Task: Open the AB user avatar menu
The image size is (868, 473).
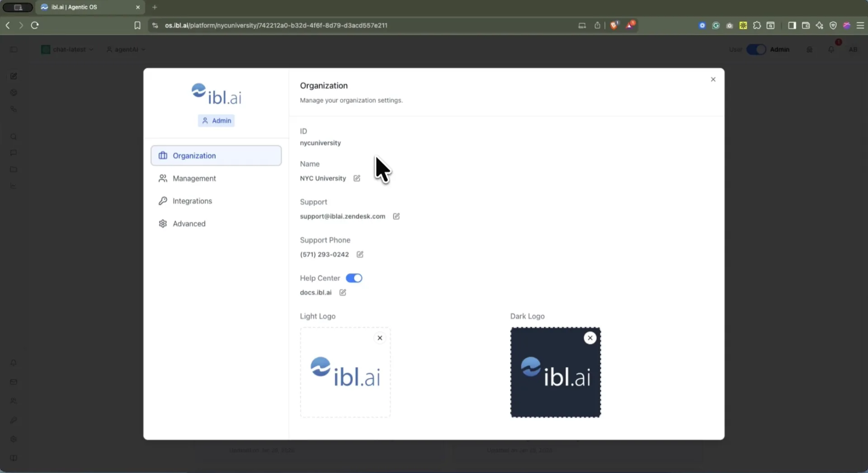Action: (x=853, y=49)
